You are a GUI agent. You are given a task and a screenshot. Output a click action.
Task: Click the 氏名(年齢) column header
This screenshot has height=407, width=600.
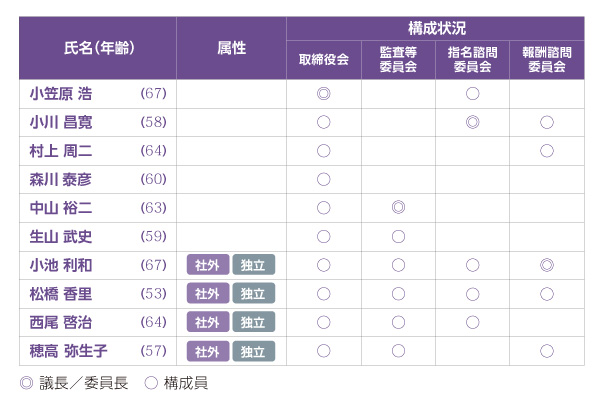point(98,48)
